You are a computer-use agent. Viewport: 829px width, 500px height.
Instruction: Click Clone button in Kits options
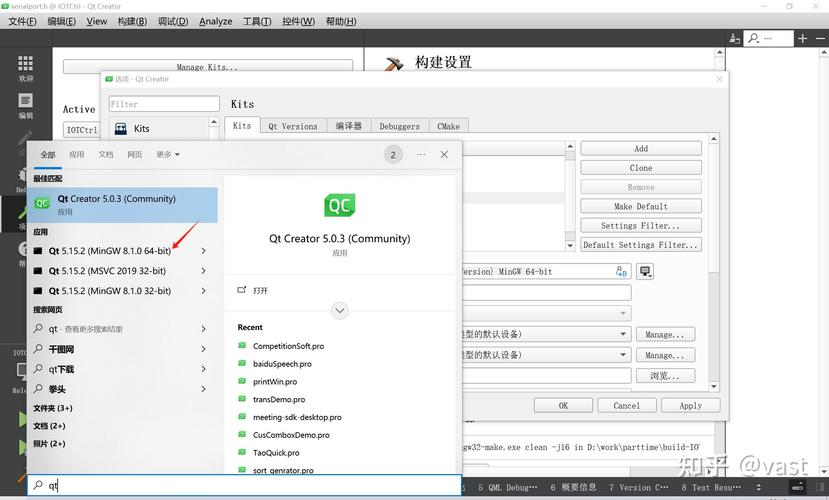point(641,168)
